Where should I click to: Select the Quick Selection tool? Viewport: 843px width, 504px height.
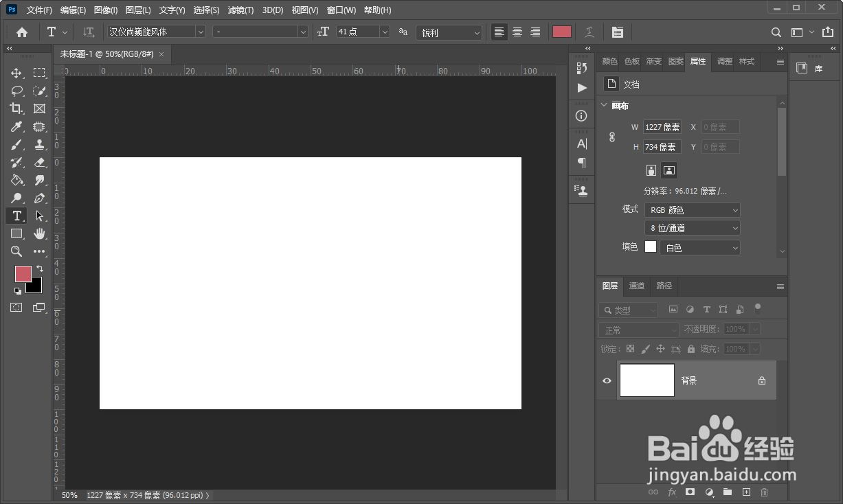point(39,91)
